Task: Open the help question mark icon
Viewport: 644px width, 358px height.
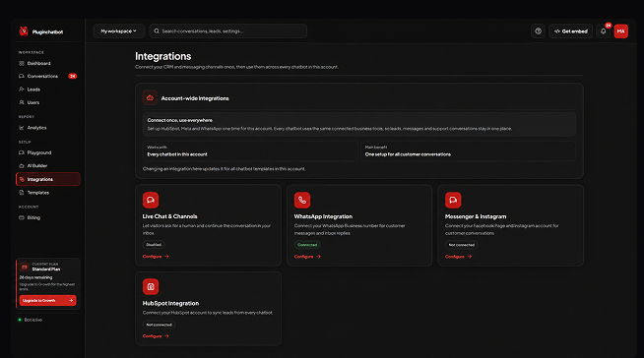Action: [x=538, y=31]
